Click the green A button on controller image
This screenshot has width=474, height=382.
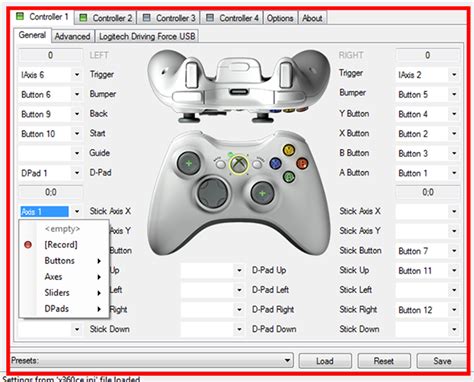[289, 176]
